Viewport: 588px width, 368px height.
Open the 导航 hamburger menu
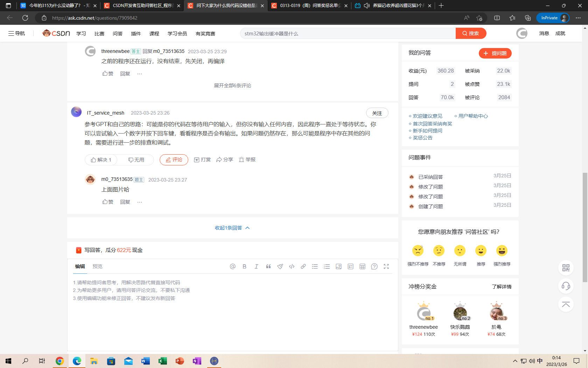click(16, 33)
